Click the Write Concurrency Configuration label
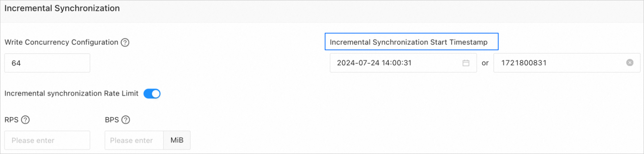 point(61,42)
